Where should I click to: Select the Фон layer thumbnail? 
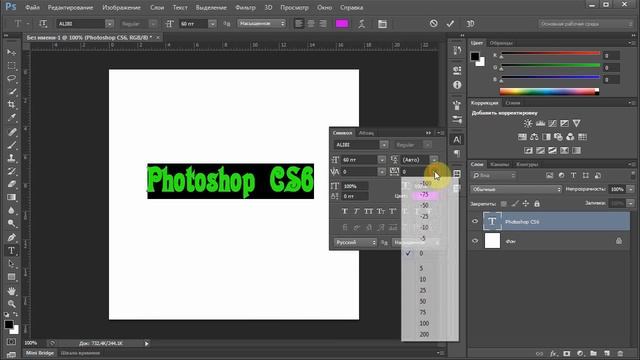[492, 241]
